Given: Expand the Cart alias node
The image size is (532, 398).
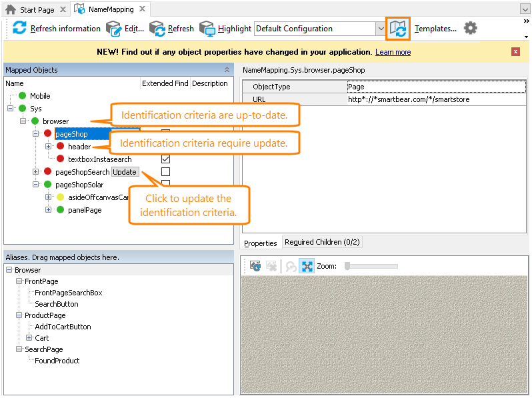Looking at the screenshot, I should tap(29, 338).
